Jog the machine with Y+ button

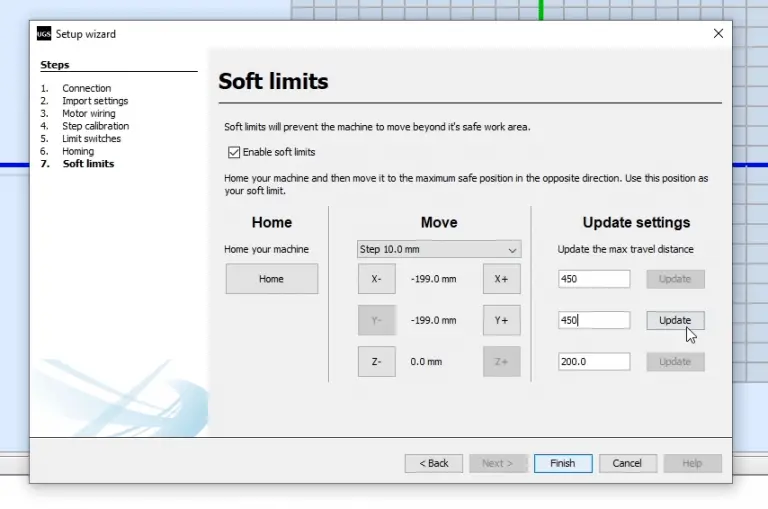(x=501, y=321)
